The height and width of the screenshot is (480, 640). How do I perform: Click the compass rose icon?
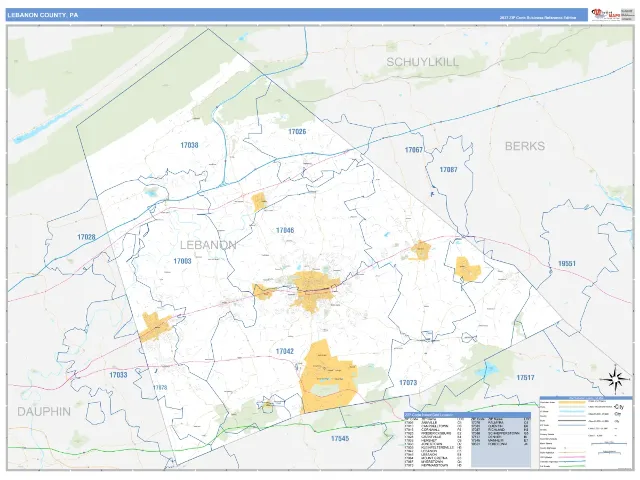616,379
